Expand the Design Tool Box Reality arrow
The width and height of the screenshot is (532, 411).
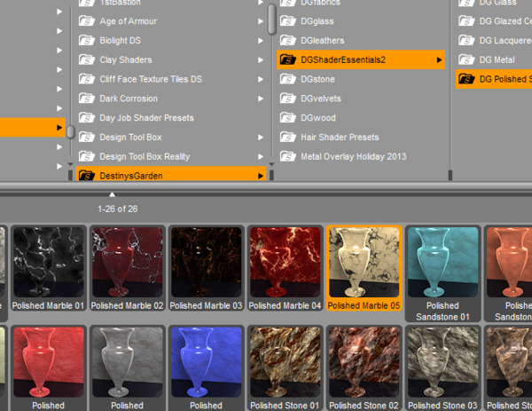point(261,156)
